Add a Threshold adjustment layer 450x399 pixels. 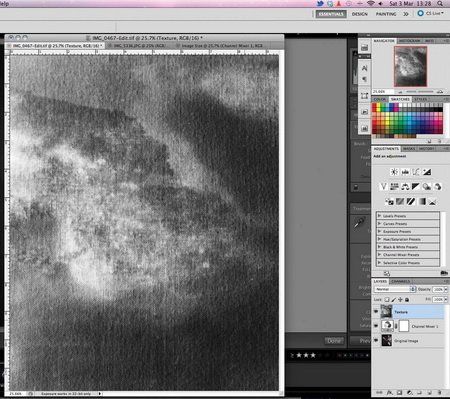point(411,202)
